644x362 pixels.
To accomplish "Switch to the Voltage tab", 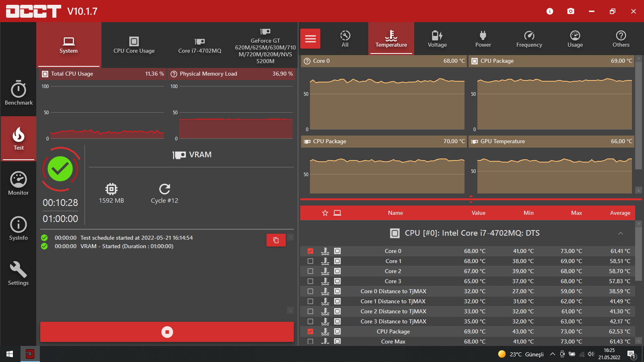I will tap(437, 39).
